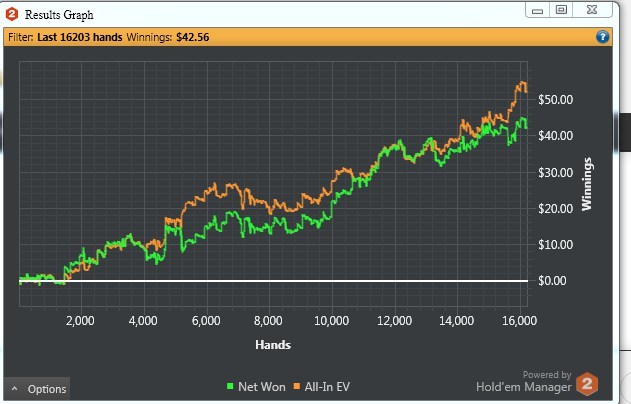Click the blue help question mark icon
The width and height of the screenshot is (631, 404).
(x=602, y=37)
